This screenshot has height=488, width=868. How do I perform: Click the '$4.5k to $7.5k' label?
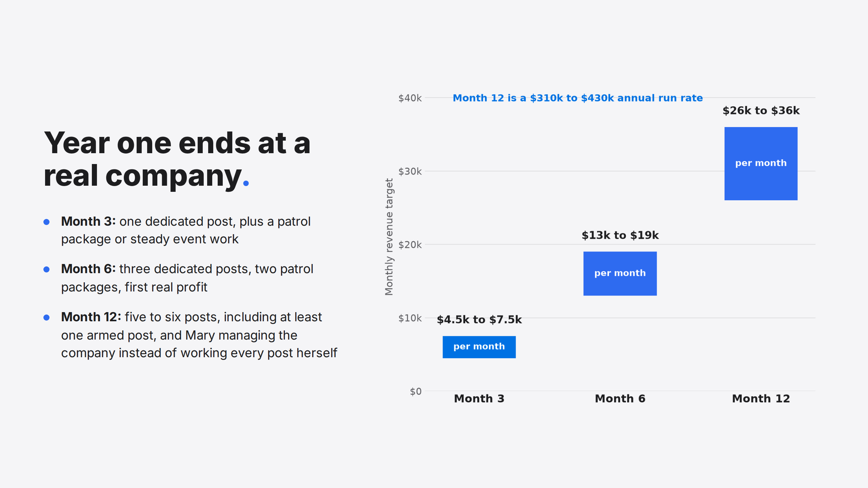[x=479, y=320]
